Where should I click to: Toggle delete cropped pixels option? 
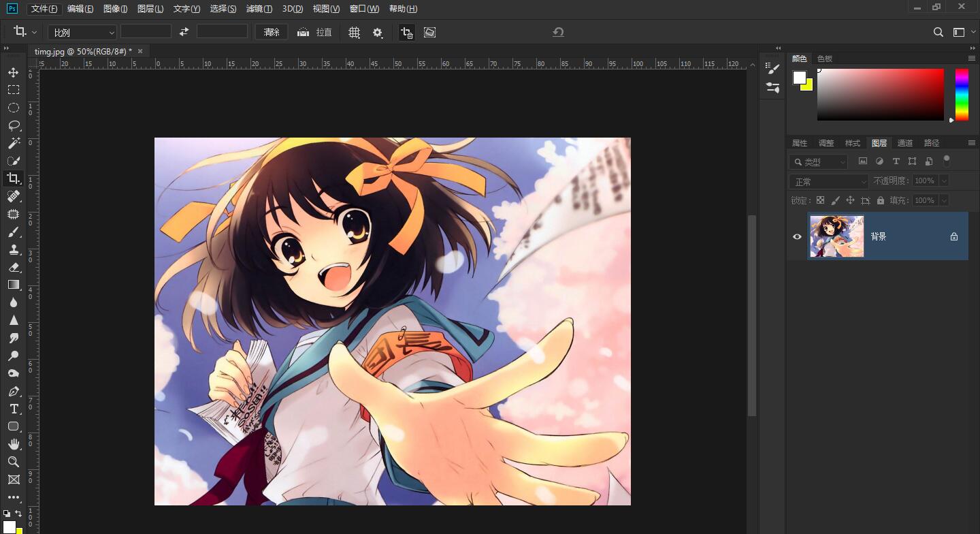406,32
